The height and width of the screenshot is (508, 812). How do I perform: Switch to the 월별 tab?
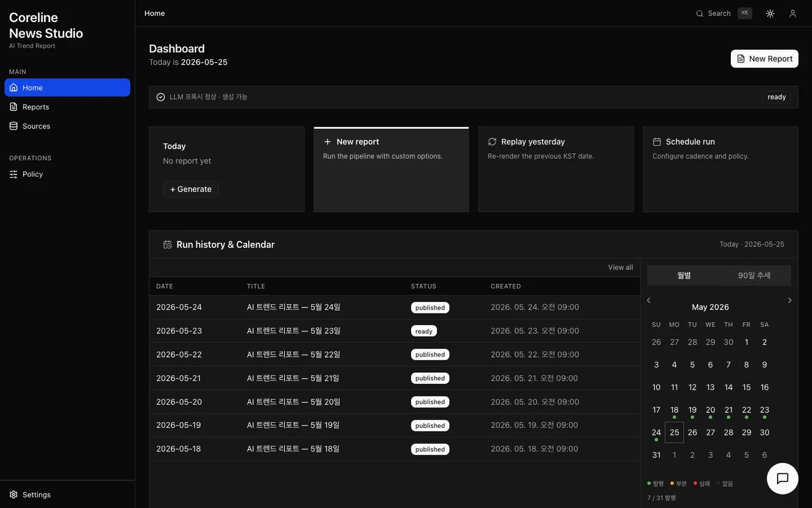click(x=684, y=275)
